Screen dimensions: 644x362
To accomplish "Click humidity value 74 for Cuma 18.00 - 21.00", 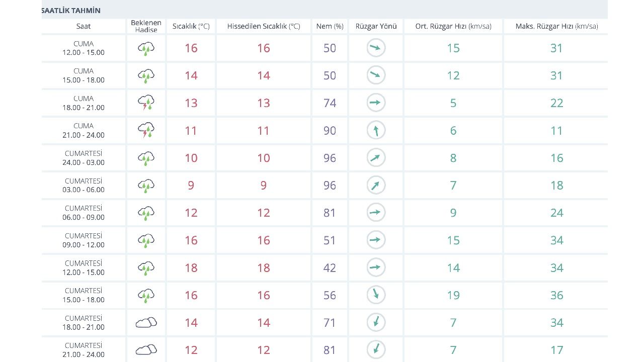I will point(330,103).
